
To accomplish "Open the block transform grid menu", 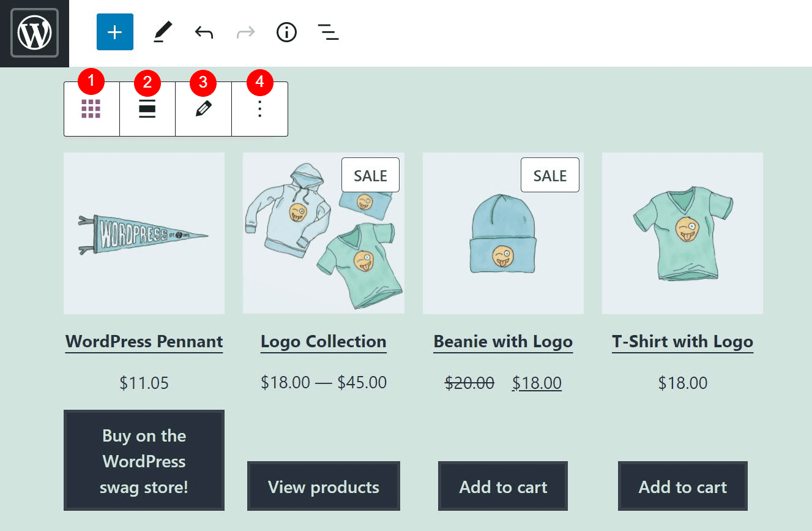I will (x=91, y=108).
